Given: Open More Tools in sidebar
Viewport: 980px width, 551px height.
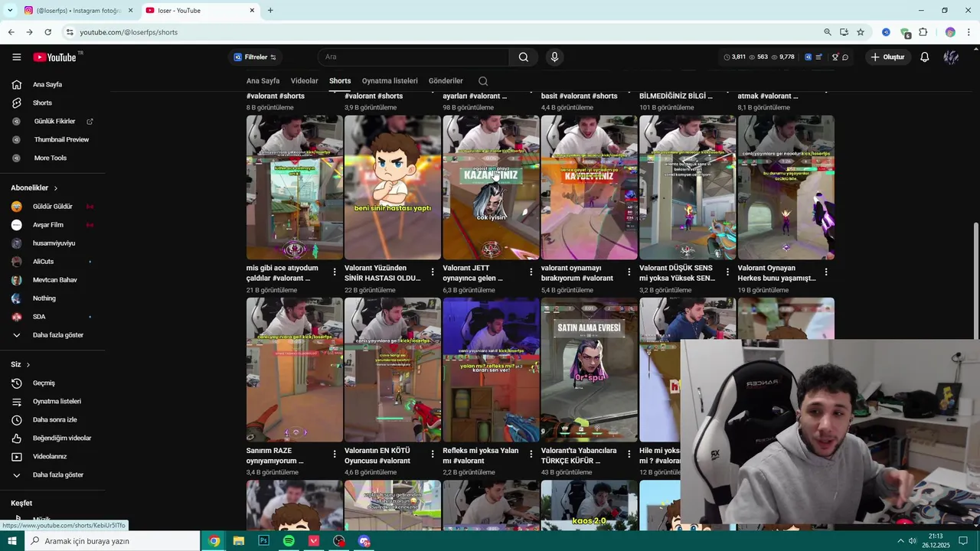Looking at the screenshot, I should tap(50, 158).
